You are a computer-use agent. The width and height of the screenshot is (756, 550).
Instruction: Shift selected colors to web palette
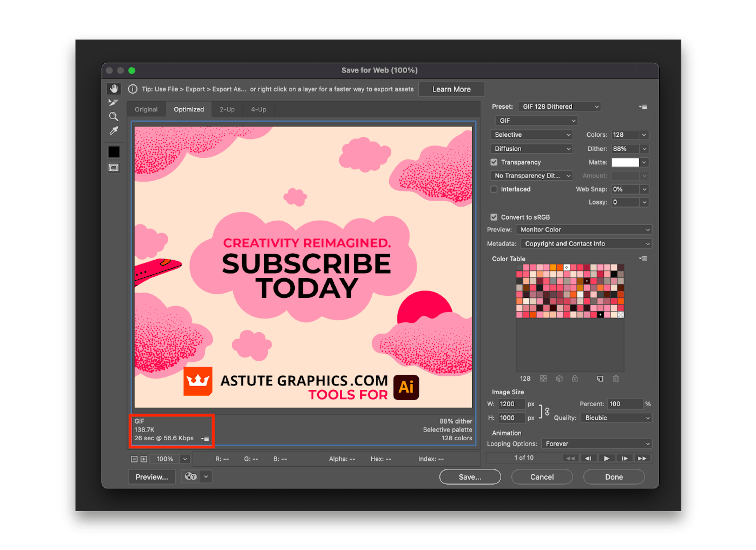pos(559,379)
